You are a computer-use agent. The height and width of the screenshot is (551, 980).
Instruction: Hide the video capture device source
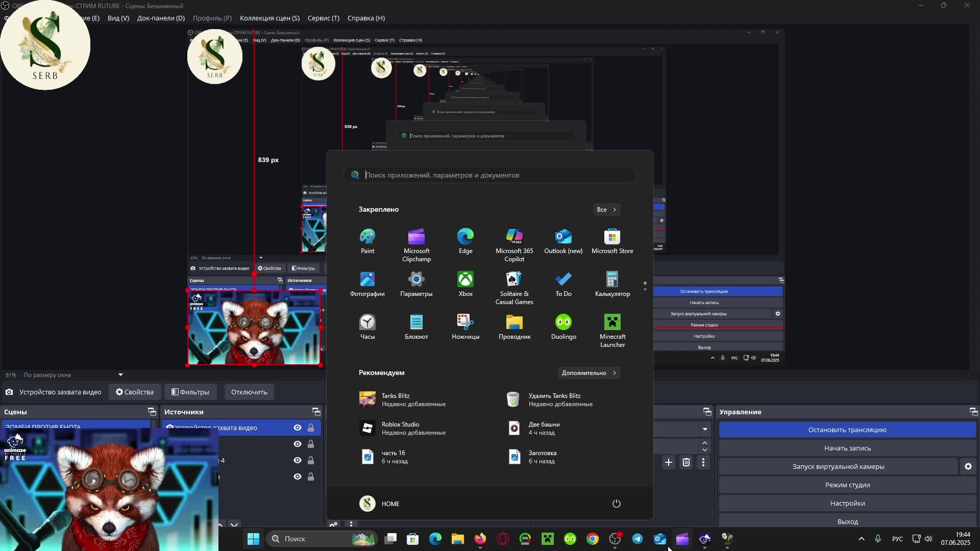[x=297, y=428]
